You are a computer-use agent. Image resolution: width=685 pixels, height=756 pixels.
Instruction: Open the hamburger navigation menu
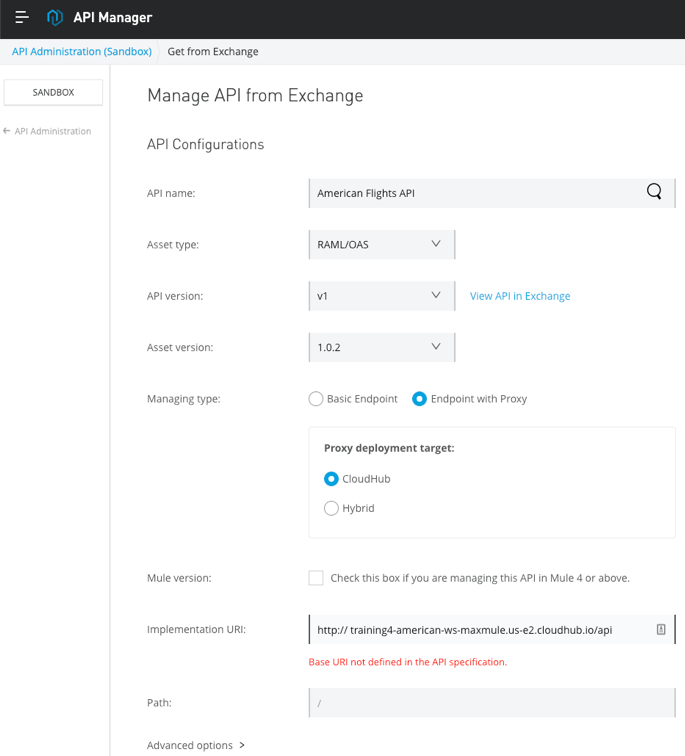(x=22, y=17)
